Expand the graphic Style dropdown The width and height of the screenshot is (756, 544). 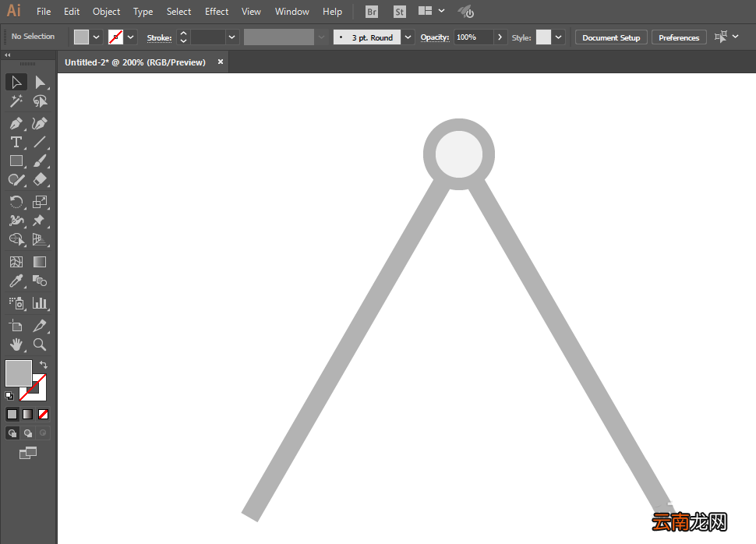point(558,37)
